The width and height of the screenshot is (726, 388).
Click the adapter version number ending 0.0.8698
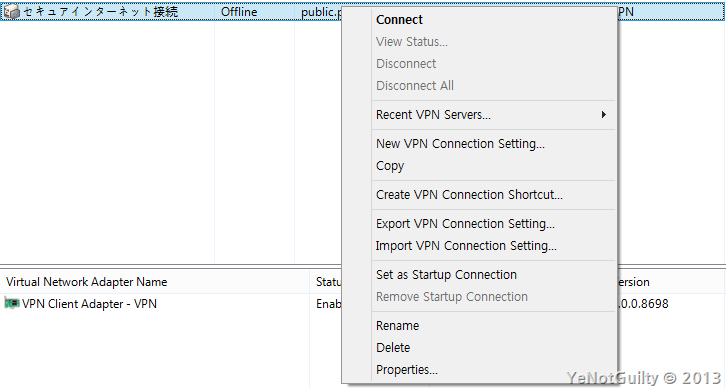coord(643,304)
